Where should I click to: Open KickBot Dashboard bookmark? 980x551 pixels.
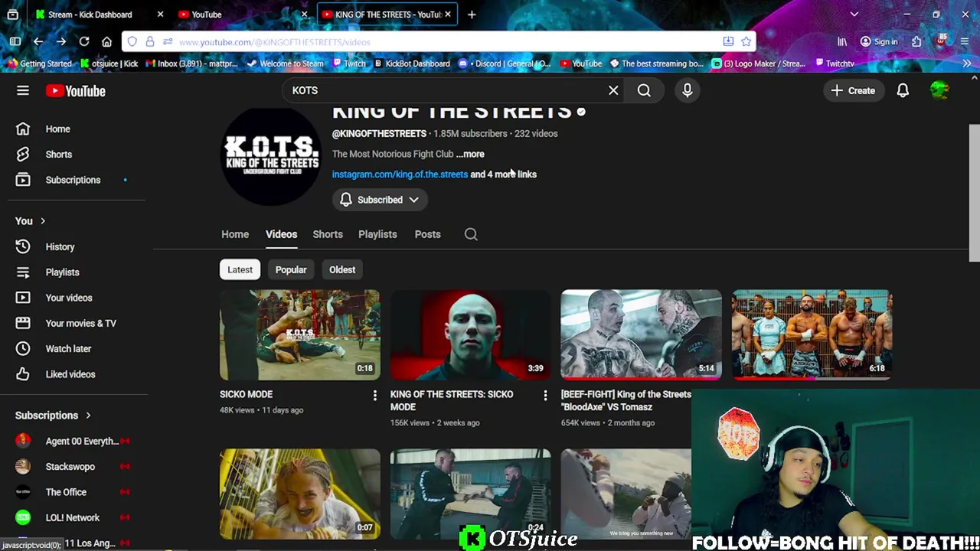411,64
